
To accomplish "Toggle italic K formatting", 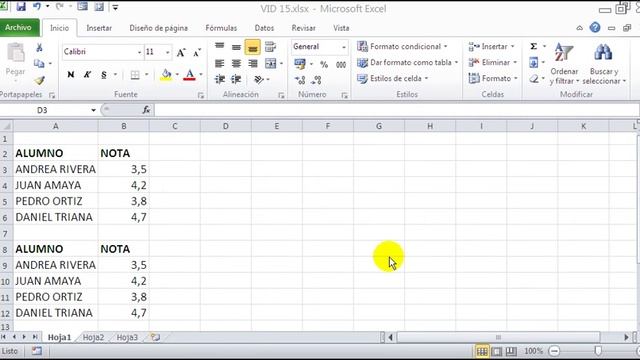I will [x=87, y=75].
